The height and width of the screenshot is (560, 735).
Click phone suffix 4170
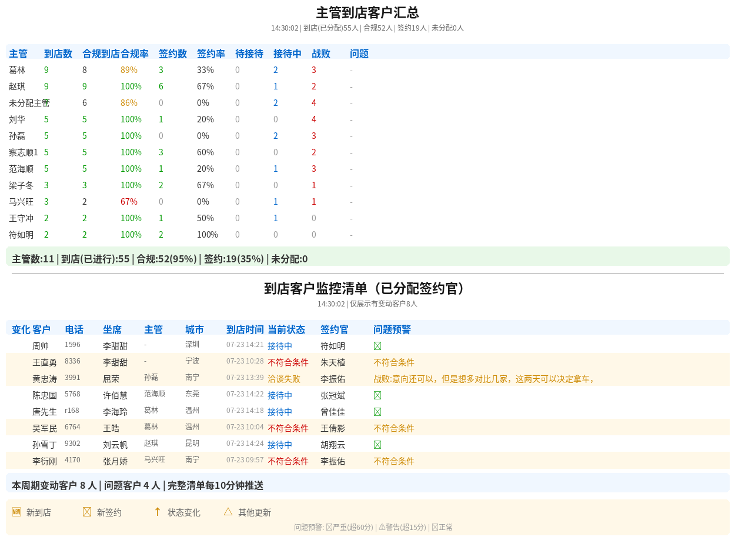(72, 460)
